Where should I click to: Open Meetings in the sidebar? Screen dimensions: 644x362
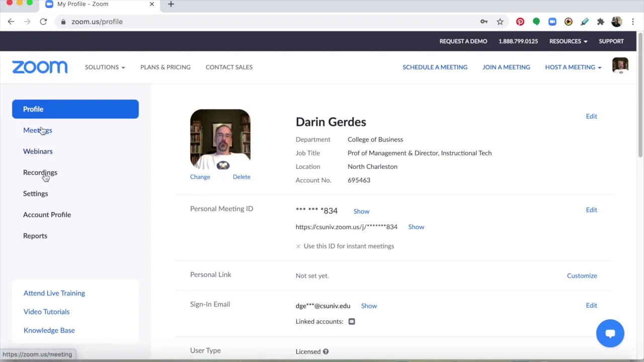pos(38,130)
